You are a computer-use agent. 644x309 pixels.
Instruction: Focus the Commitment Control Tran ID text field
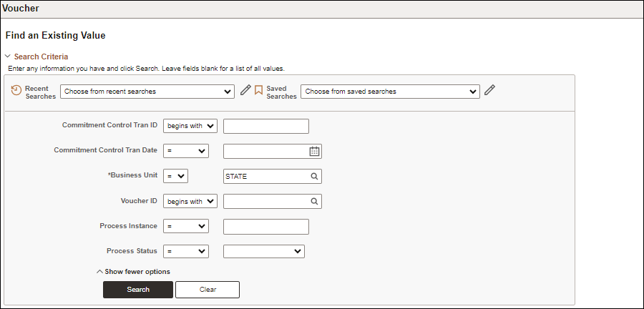266,126
